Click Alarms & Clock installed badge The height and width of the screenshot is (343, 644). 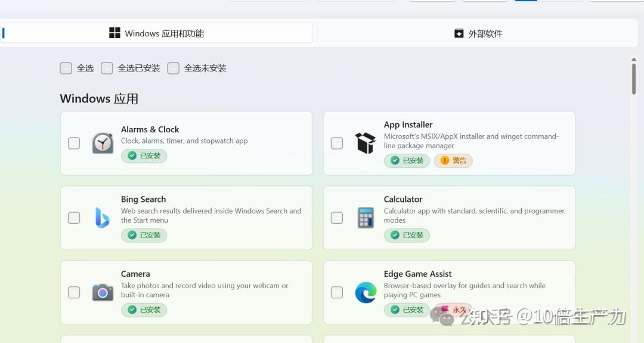(x=144, y=156)
